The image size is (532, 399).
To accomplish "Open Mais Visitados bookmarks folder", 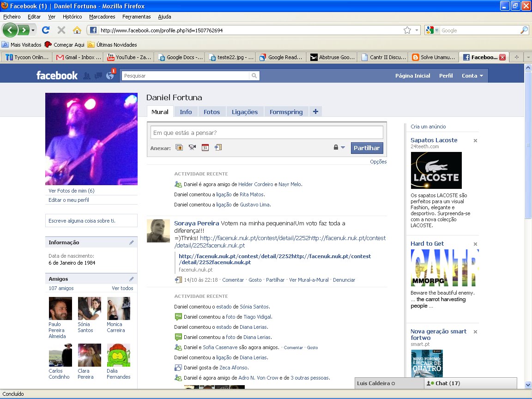I will tap(21, 44).
